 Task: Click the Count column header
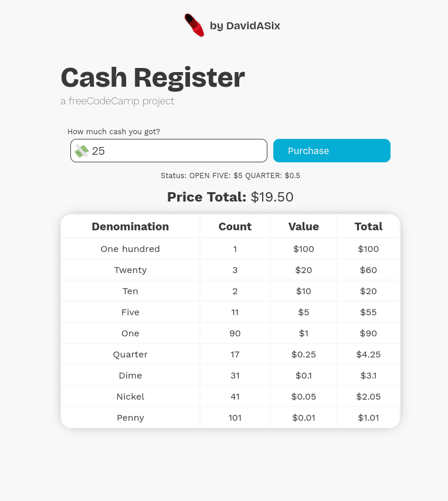pyautogui.click(x=235, y=226)
